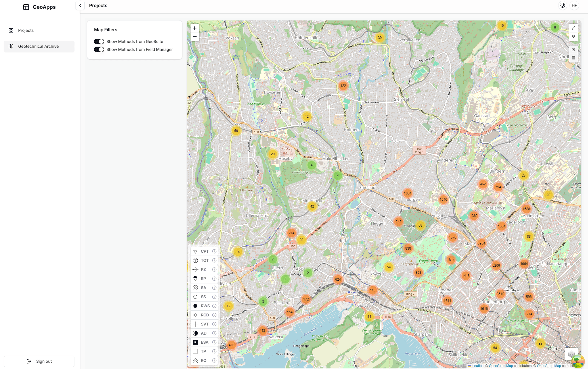Open the Geotechnical Archive section
588x369 pixels.
point(39,46)
